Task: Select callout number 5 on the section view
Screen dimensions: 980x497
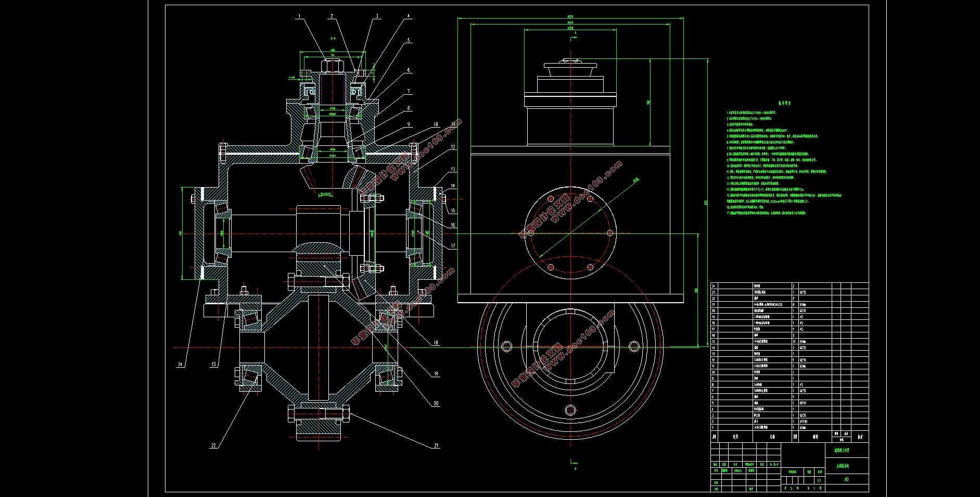Action: (x=409, y=40)
